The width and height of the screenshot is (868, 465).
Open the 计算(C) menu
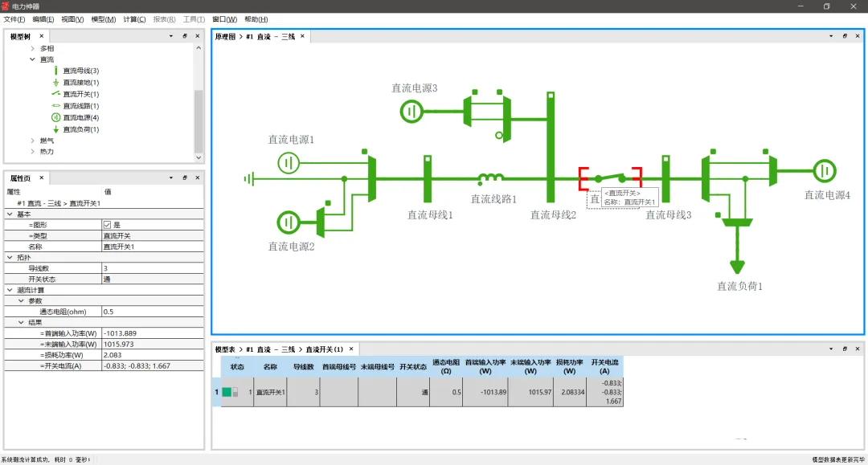[134, 19]
